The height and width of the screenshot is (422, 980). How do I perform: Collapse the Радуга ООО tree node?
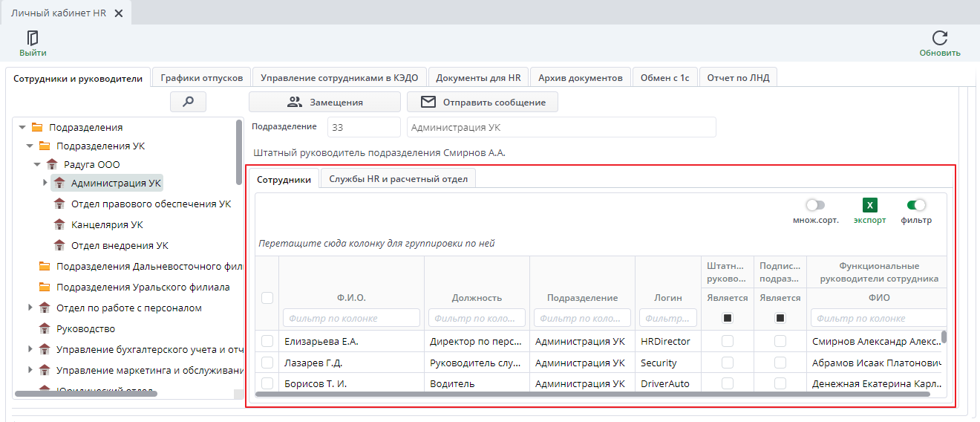[x=37, y=165]
